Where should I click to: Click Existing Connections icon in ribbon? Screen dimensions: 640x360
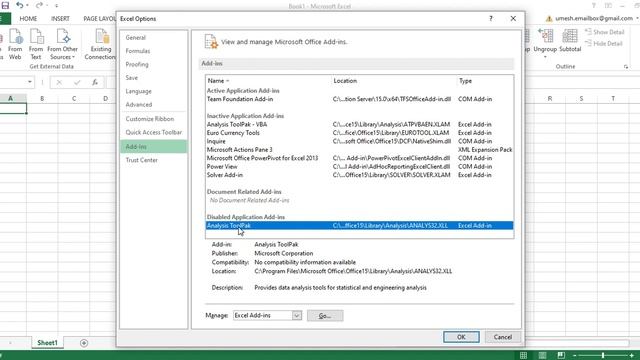pyautogui.click(x=100, y=44)
